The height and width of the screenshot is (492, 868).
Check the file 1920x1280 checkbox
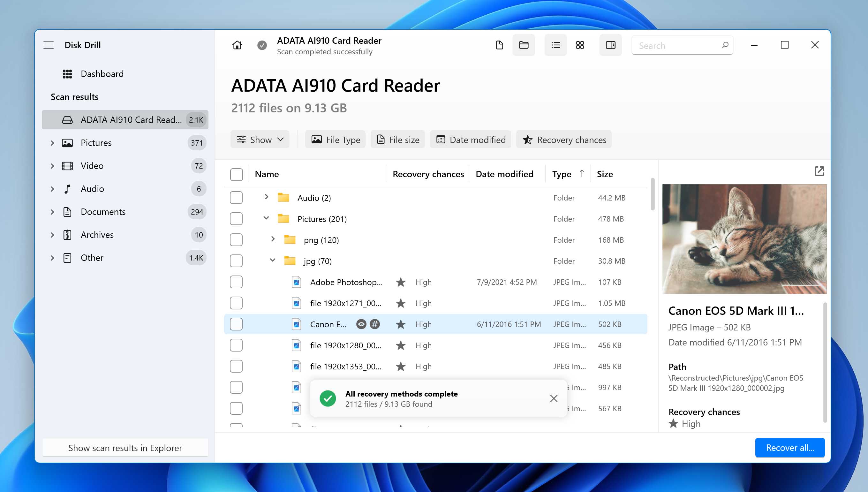pos(236,345)
